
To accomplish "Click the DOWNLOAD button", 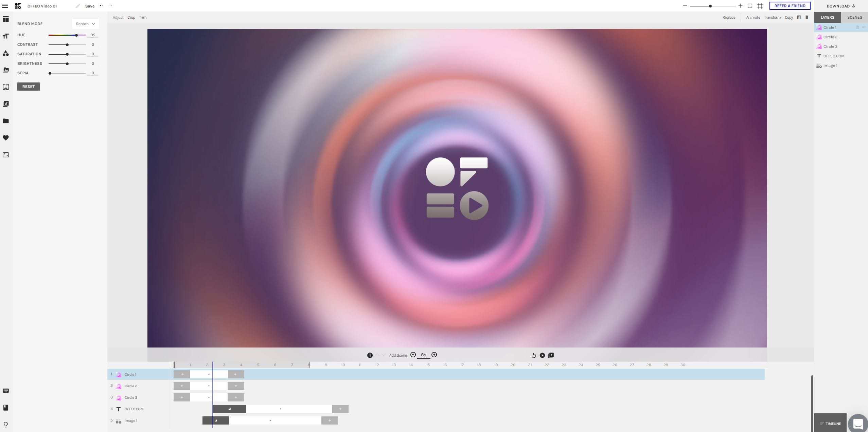I will 840,6.
